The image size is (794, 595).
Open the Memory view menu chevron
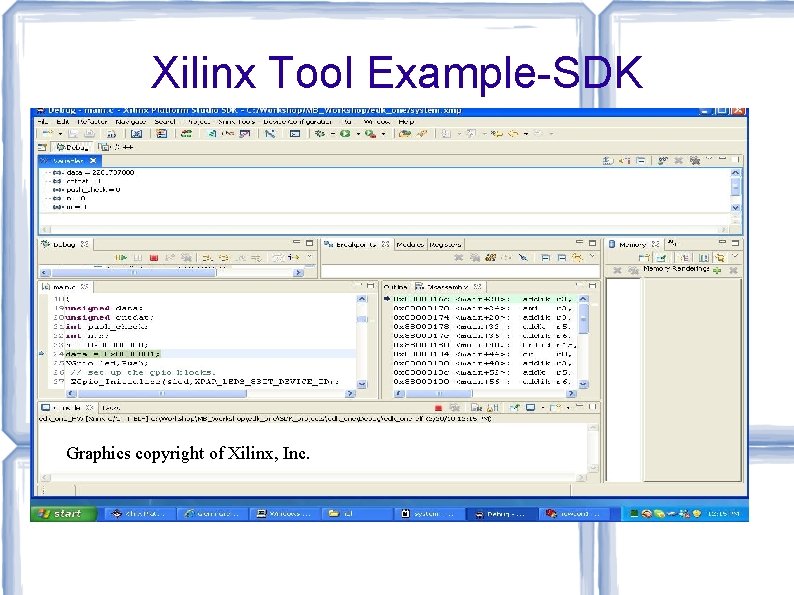735,257
